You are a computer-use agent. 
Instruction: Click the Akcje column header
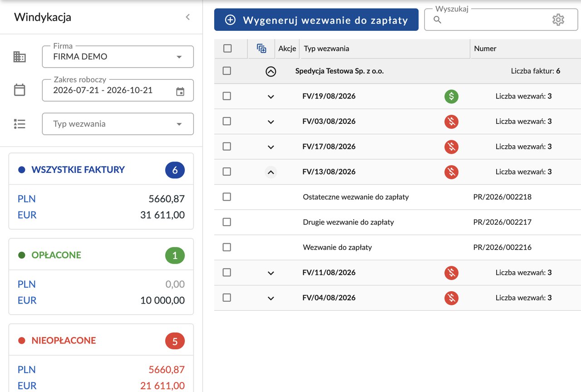287,49
